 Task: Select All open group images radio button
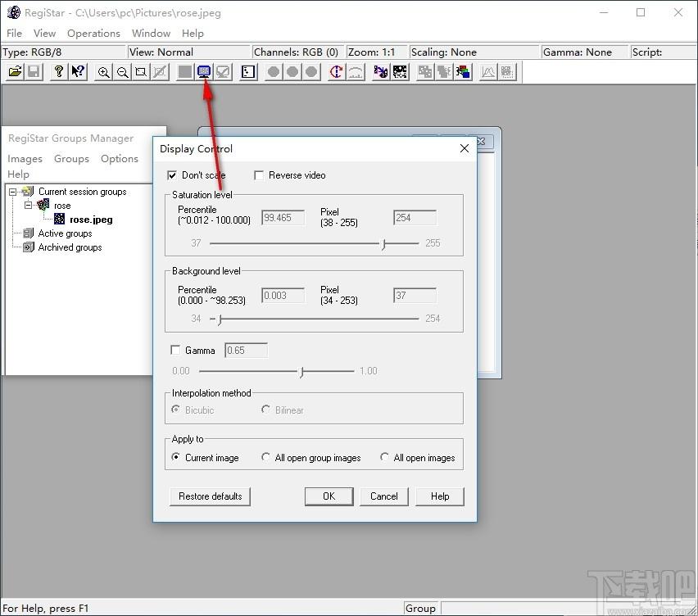coord(265,457)
